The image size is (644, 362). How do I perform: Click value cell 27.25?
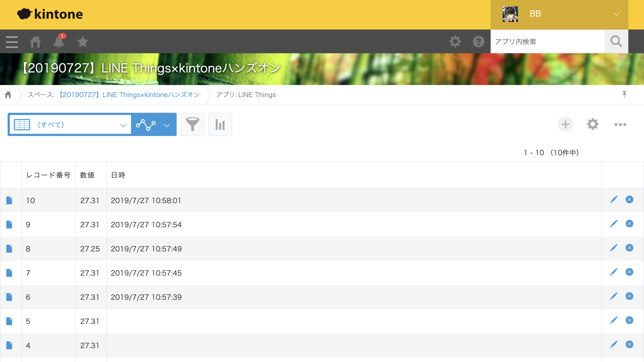pyautogui.click(x=90, y=249)
